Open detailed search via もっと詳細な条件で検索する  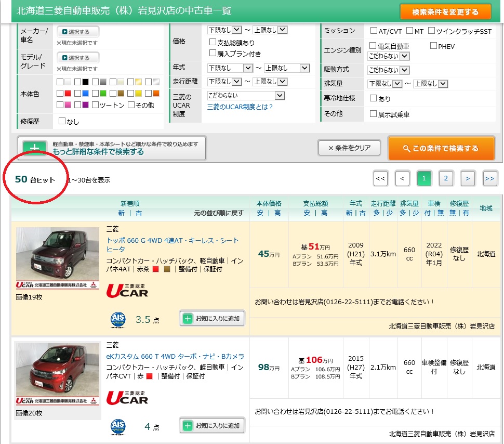[x=112, y=148]
